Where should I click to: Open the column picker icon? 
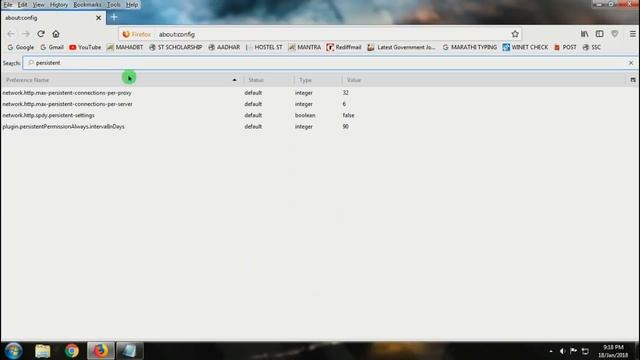pos(633,80)
